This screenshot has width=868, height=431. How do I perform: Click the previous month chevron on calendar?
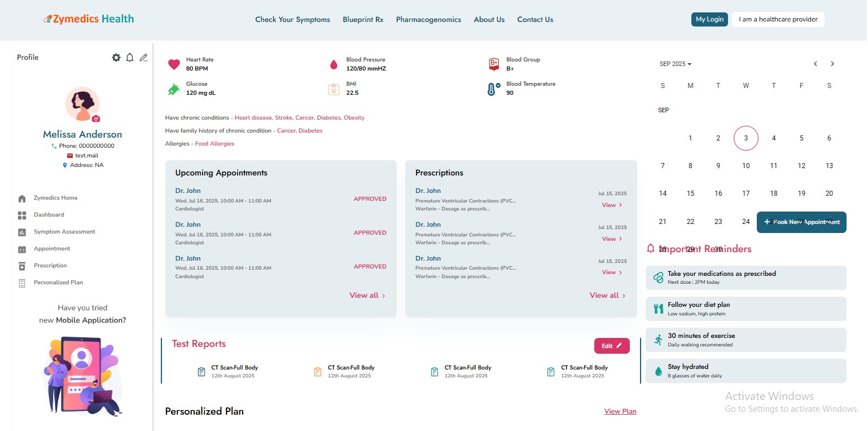pyautogui.click(x=815, y=64)
